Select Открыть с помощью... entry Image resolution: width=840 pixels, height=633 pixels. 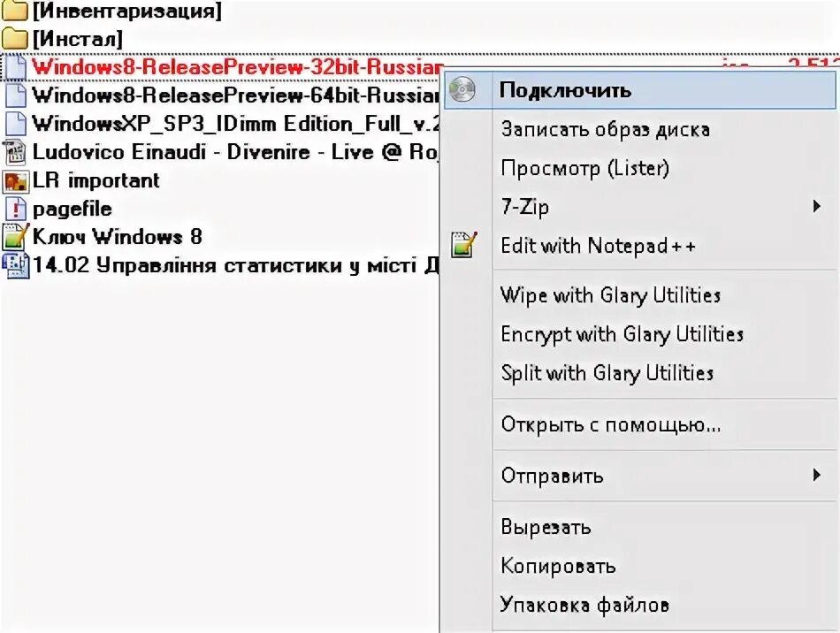(640, 424)
